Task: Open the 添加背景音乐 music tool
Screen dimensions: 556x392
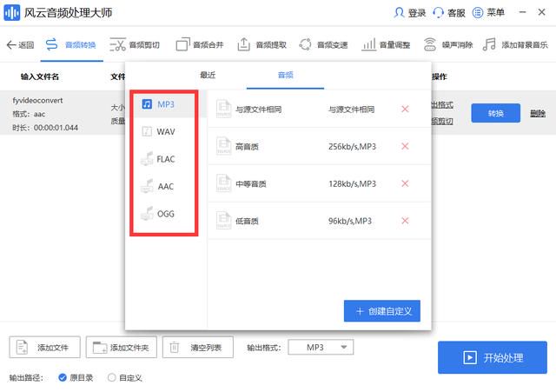Action: tap(515, 44)
